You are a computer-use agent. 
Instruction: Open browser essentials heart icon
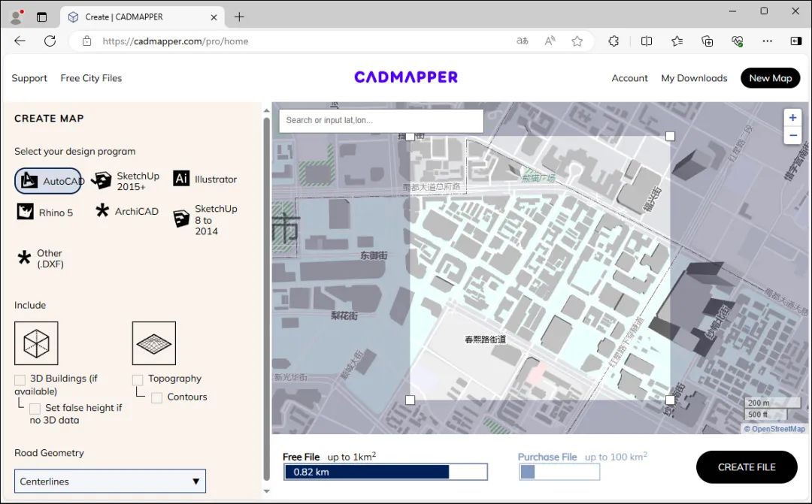pos(738,41)
